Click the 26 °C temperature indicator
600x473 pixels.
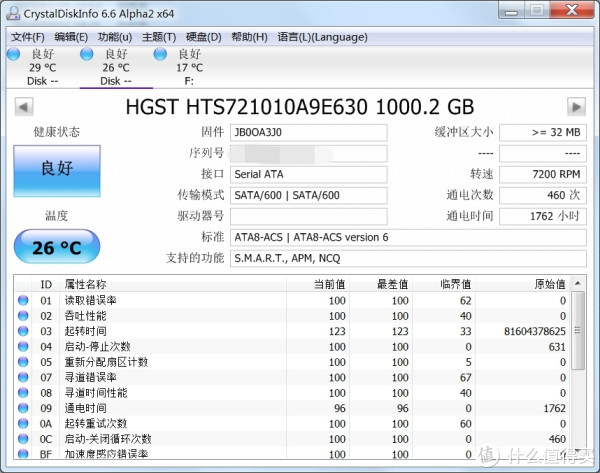click(x=57, y=247)
